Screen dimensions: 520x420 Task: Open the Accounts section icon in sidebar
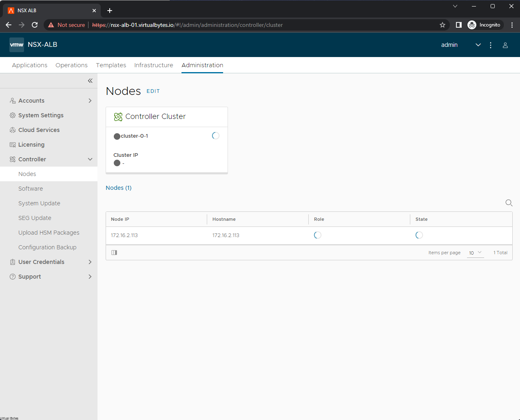tap(13, 100)
